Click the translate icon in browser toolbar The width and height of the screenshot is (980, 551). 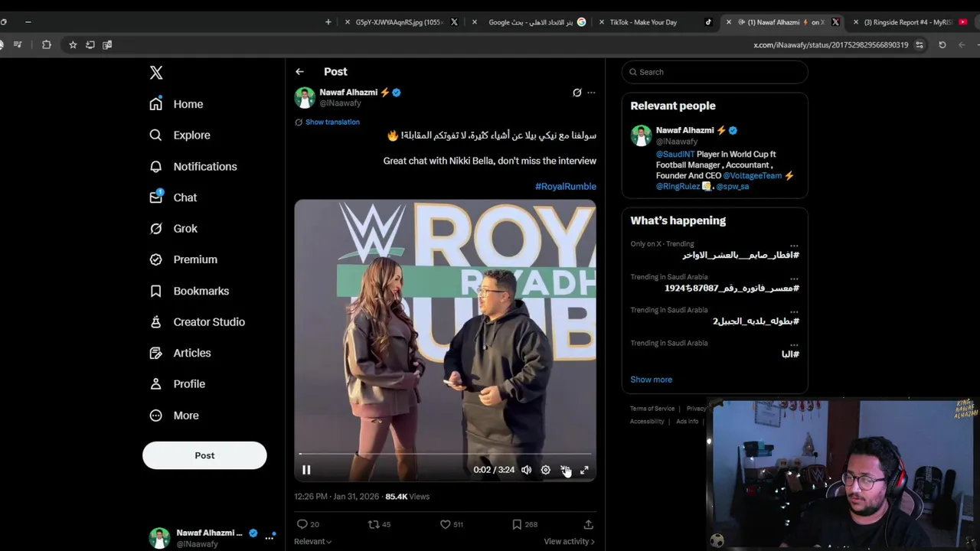click(x=107, y=45)
